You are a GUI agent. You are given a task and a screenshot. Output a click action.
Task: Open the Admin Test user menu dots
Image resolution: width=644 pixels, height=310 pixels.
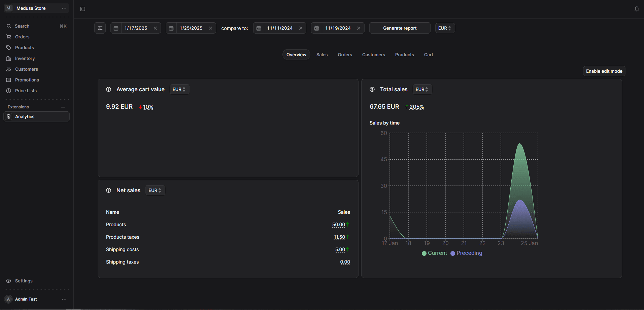pos(64,299)
